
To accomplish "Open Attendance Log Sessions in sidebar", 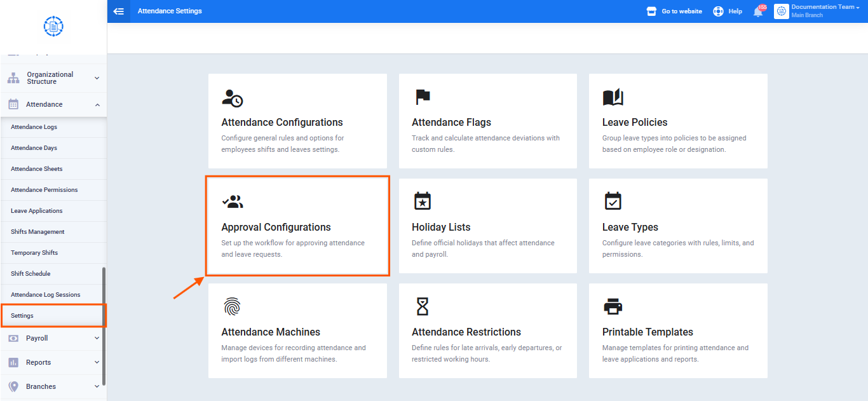I will pyautogui.click(x=53, y=295).
